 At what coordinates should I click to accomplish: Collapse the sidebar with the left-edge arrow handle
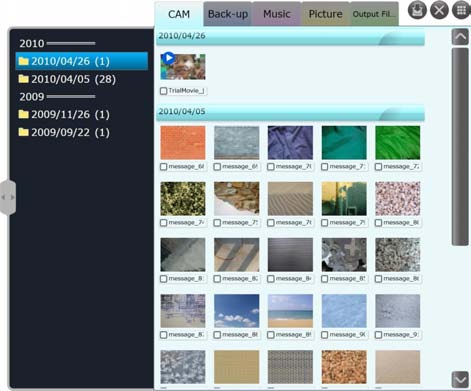8,197
